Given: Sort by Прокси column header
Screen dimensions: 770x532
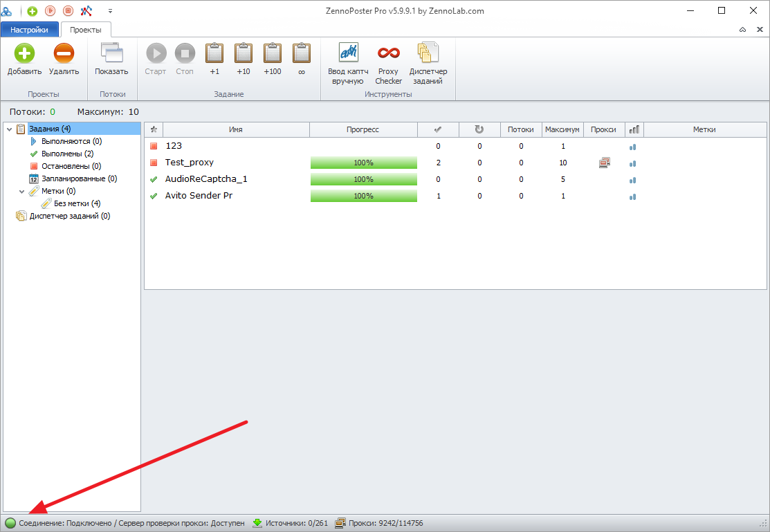Looking at the screenshot, I should tap(603, 129).
